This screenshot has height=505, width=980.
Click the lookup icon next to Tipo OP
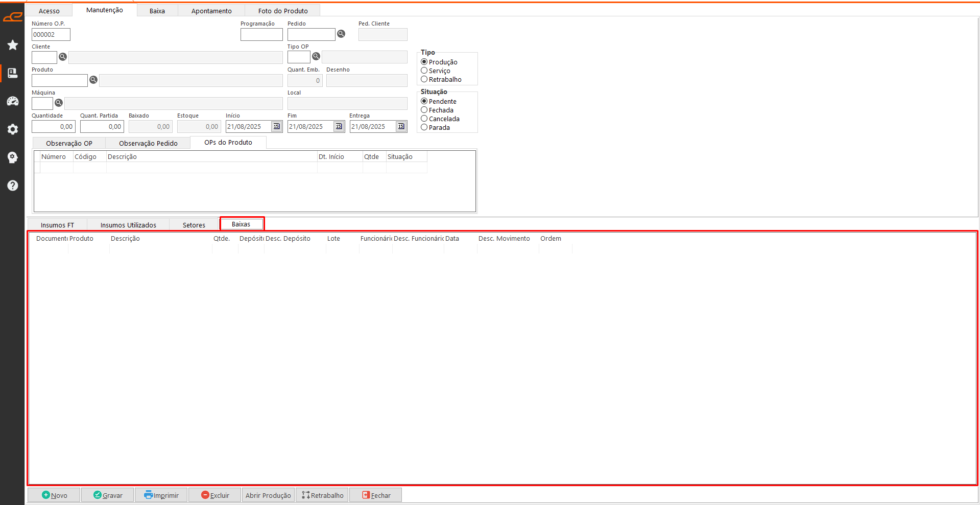316,56
